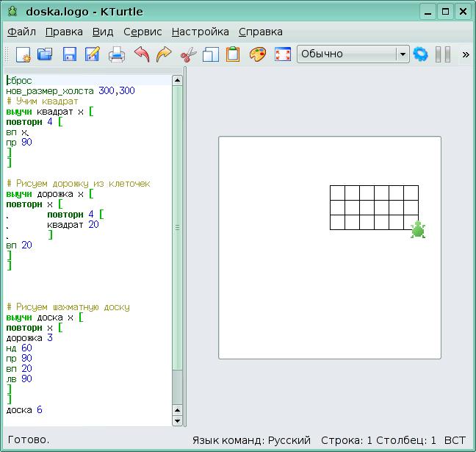The image size is (476, 452).
Task: Paste from clipboard using the clipboard icon
Action: pos(233,54)
